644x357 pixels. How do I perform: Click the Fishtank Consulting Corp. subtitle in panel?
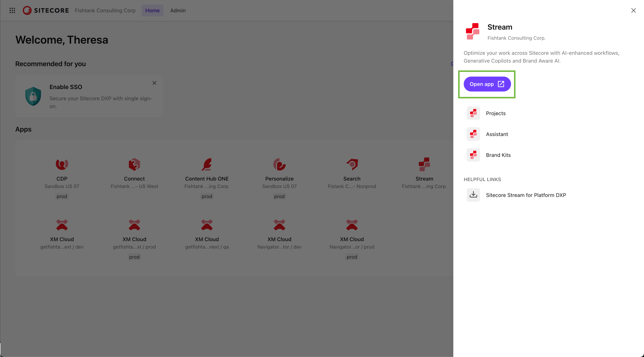point(517,38)
